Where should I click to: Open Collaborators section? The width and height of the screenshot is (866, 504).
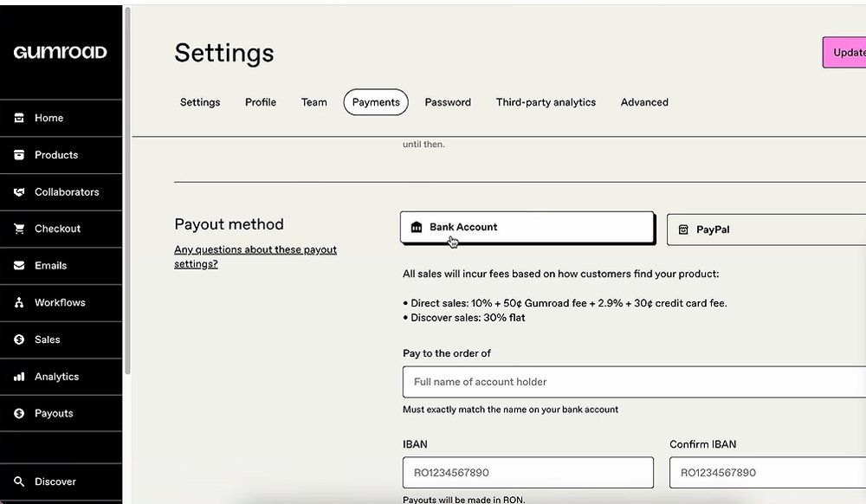click(x=61, y=191)
